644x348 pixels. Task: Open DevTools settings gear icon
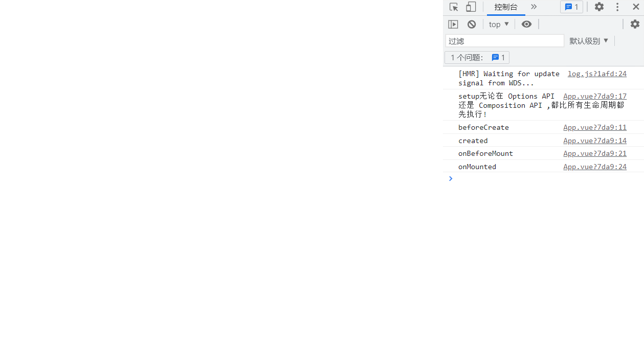[x=599, y=7]
